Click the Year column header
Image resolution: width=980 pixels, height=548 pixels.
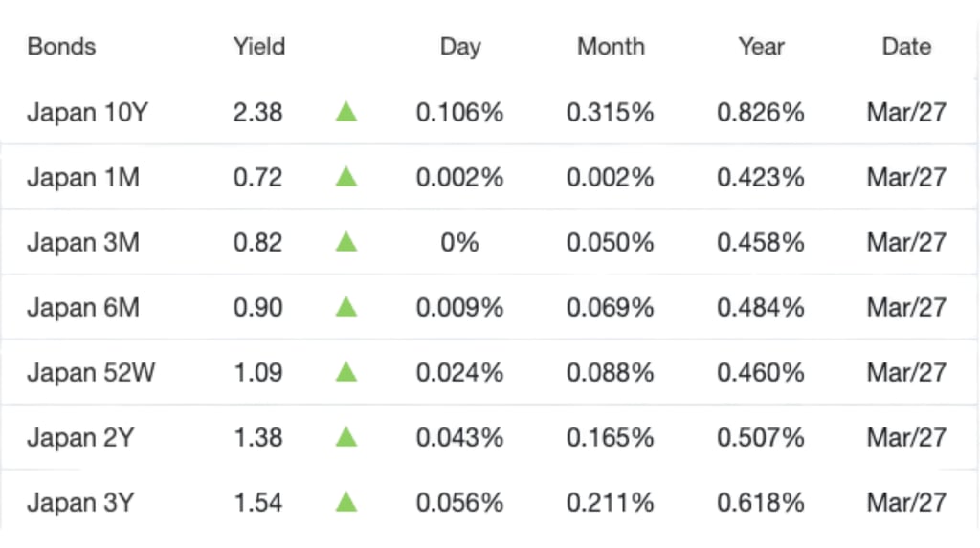click(761, 46)
